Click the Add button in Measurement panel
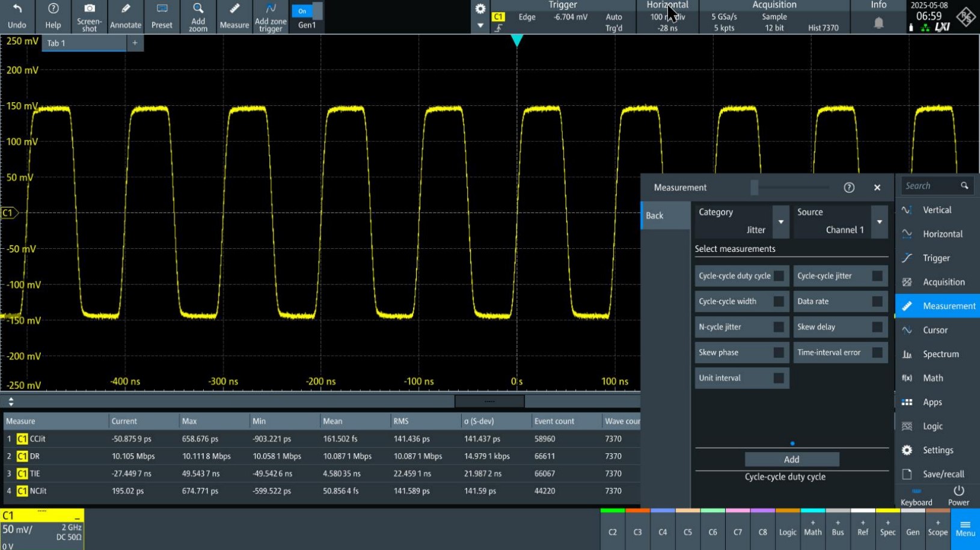The height and width of the screenshot is (550, 980). (x=791, y=459)
